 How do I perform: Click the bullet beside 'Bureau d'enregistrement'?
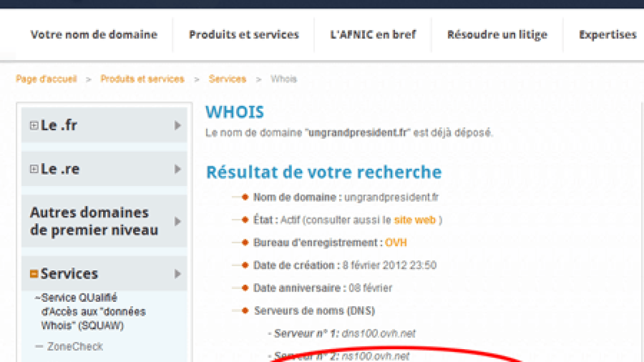click(x=245, y=242)
